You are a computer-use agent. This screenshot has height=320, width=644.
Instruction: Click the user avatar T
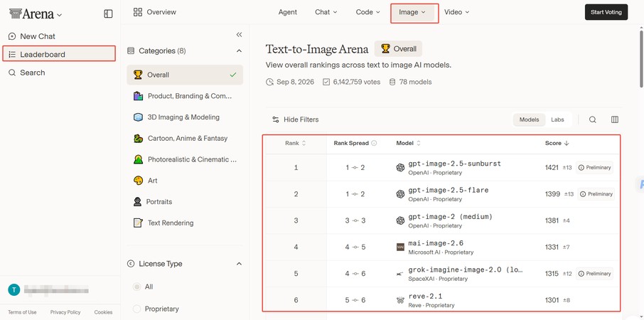[14, 290]
